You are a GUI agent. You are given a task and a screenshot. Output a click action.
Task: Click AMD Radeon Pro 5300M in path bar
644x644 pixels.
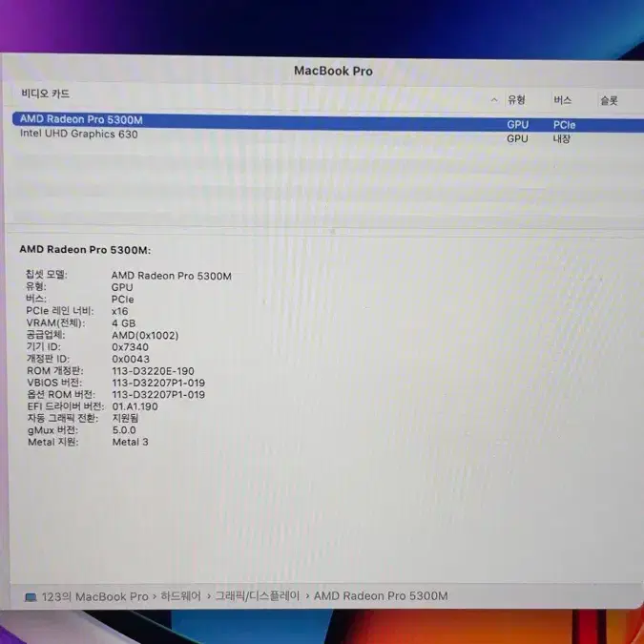pos(381,595)
